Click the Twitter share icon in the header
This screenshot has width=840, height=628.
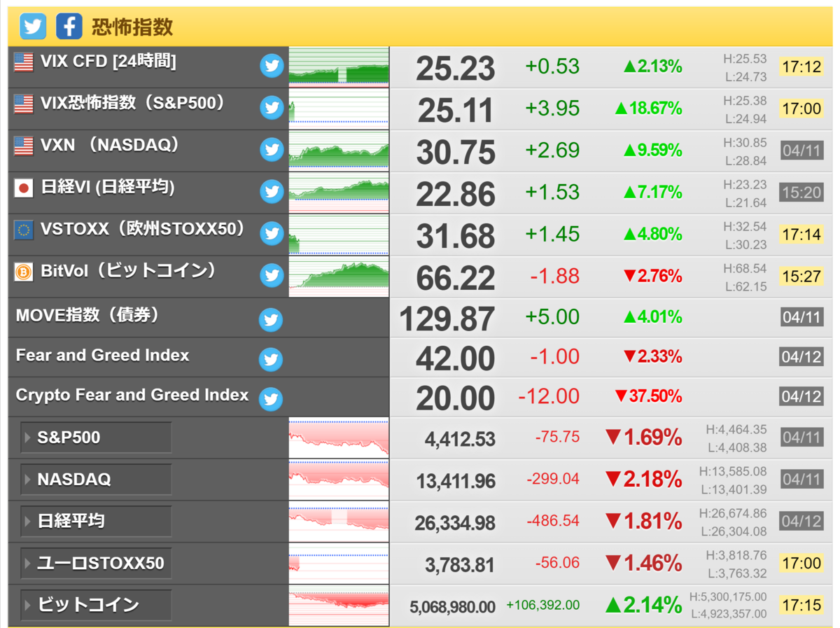click(32, 27)
